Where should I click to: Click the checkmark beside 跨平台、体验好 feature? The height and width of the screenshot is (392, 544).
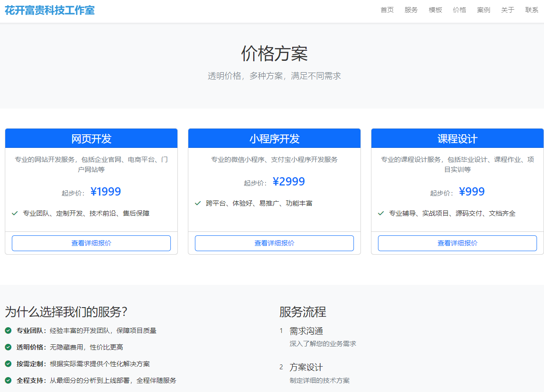point(197,203)
